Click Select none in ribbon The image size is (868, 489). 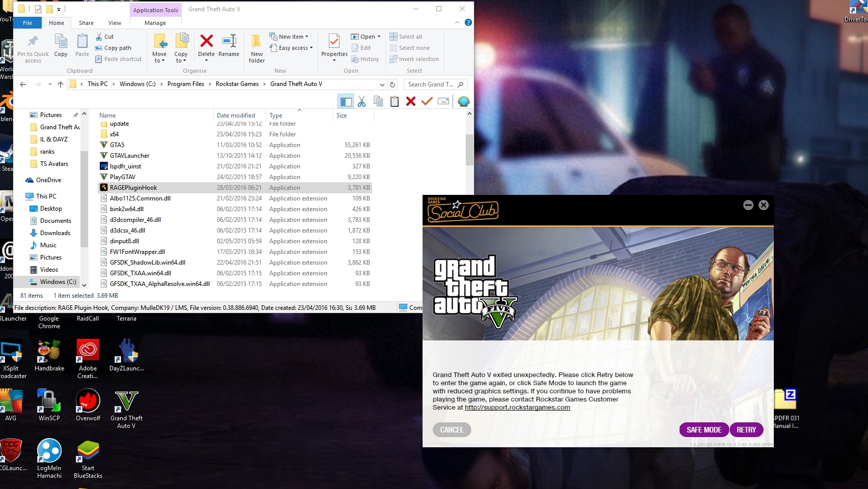coord(409,48)
